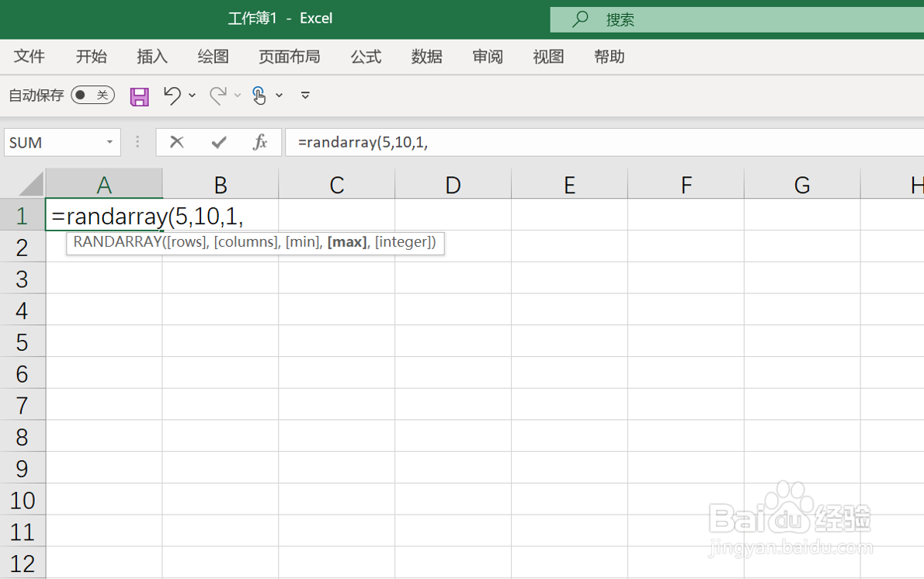
Task: Switch to the 开始 tab
Action: [x=92, y=57]
